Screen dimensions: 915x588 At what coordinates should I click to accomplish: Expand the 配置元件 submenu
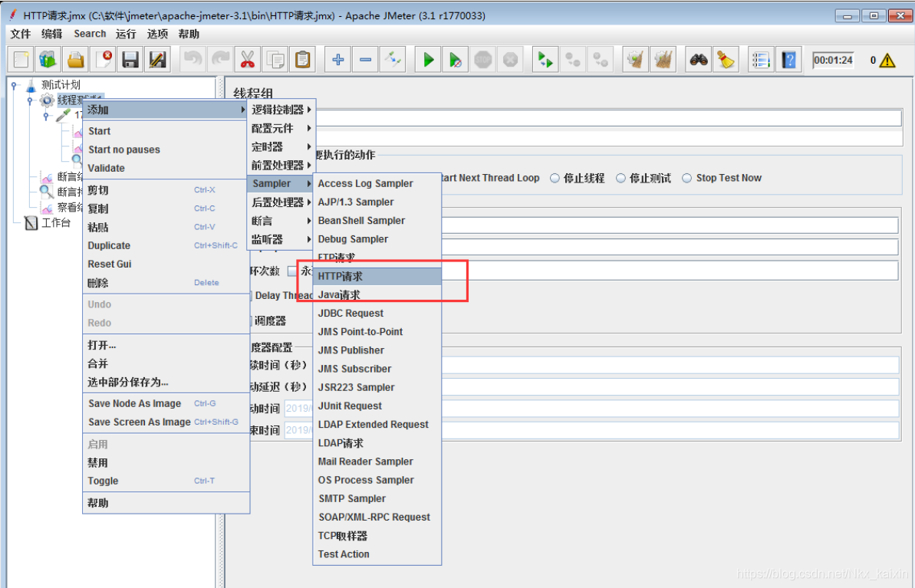pos(281,128)
